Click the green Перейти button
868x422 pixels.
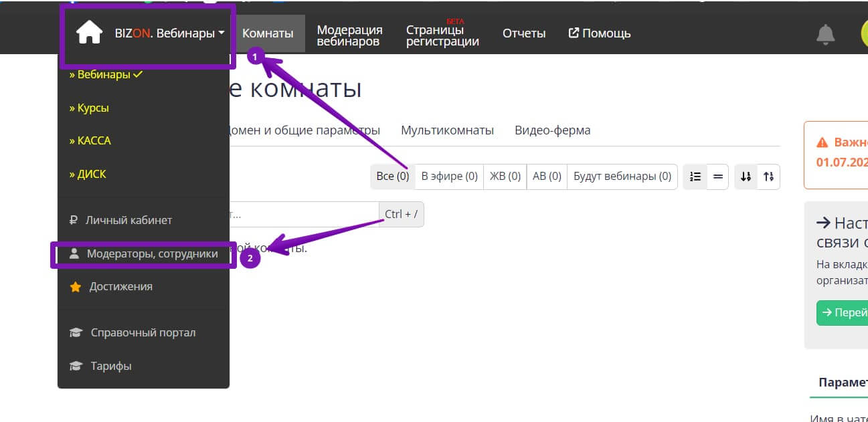coord(842,313)
